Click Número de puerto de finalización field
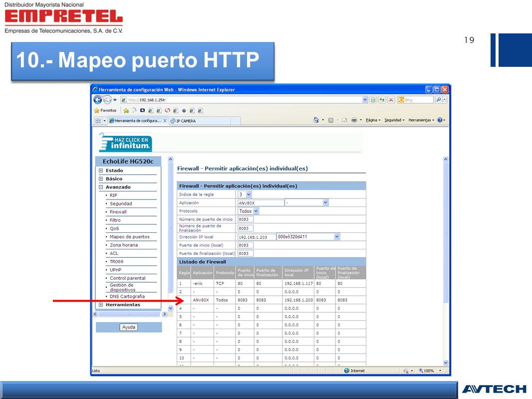Image resolution: width=532 pixels, height=399 pixels. [x=246, y=228]
